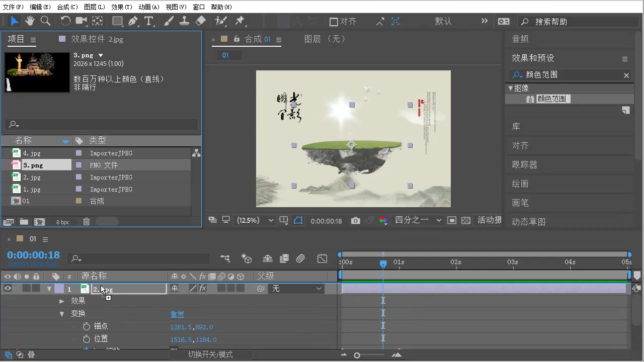Screen dimensions: 644x362
Task: Open the 合成 menu
Action: [67, 7]
